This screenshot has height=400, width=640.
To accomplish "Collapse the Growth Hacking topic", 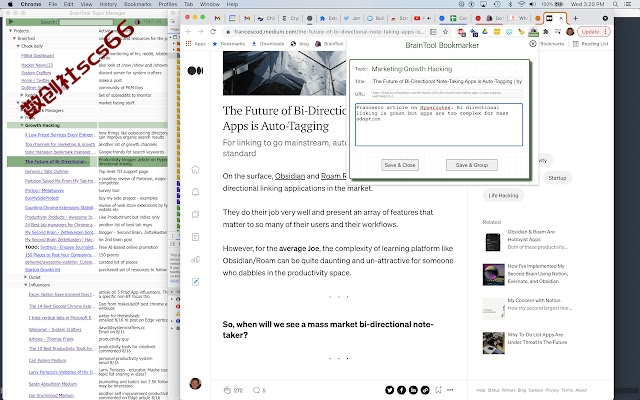I will pos(22,125).
